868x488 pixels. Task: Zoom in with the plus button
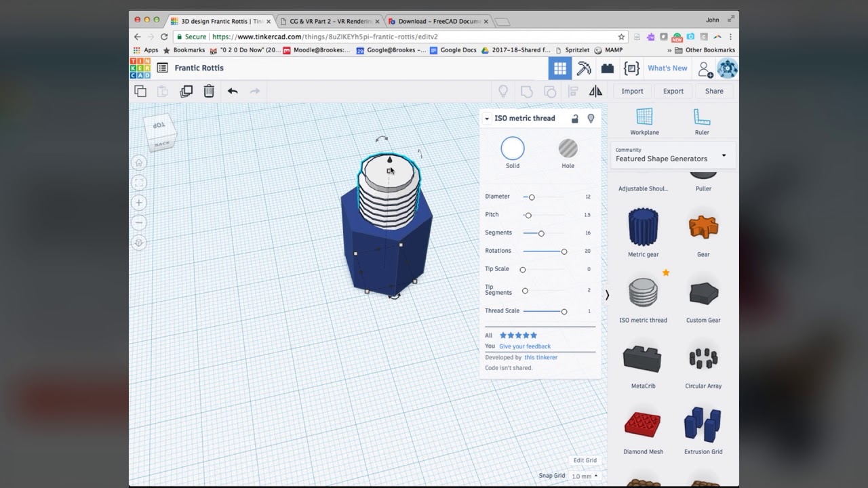139,203
